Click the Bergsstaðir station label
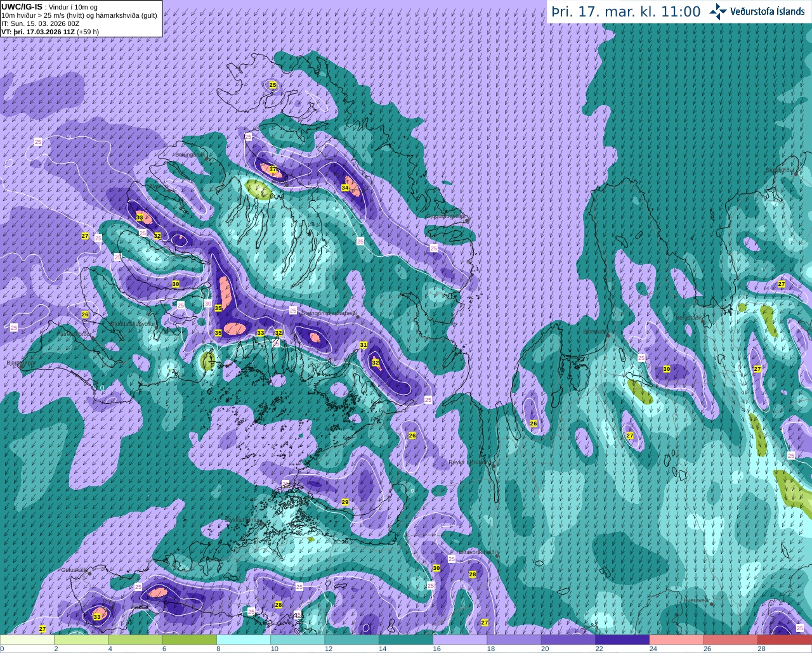The image size is (812, 653). pos(689,318)
